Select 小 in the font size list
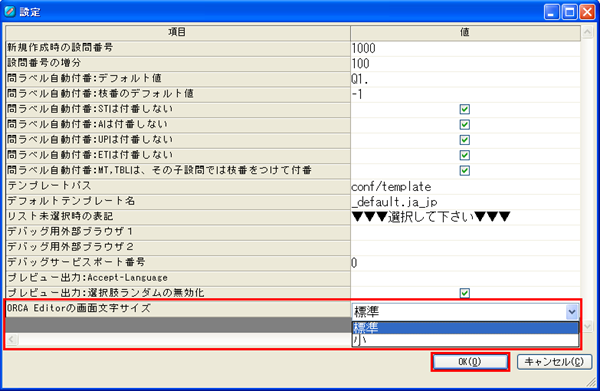 pyautogui.click(x=465, y=340)
